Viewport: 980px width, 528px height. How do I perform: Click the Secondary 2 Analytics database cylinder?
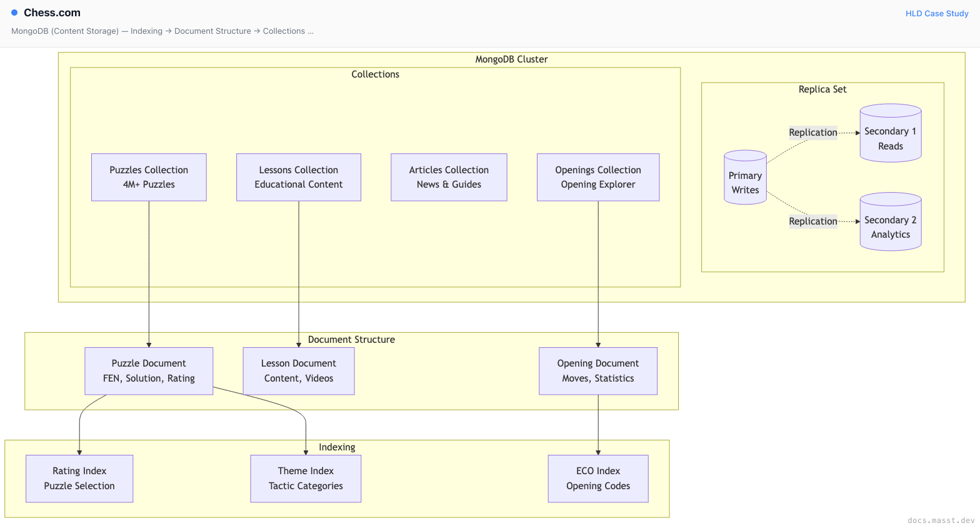pos(891,221)
